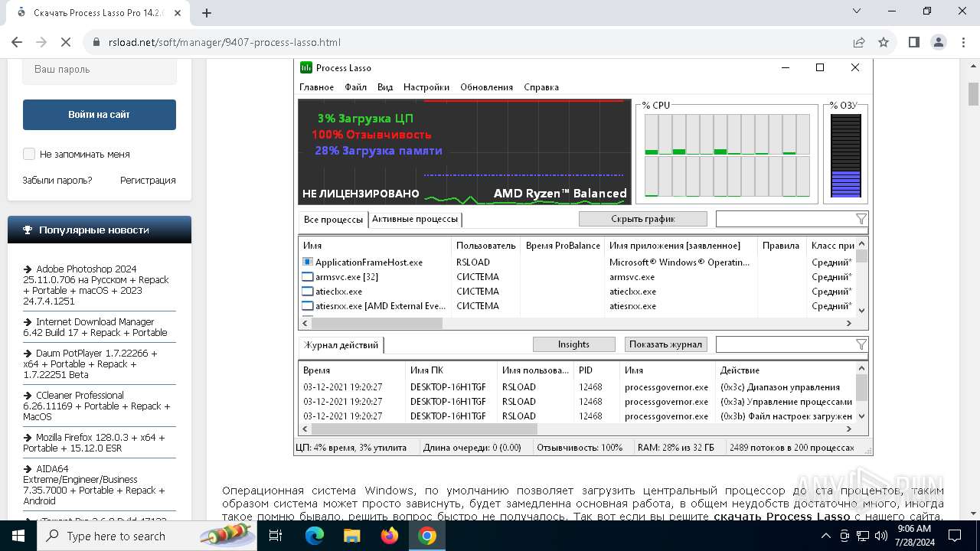Screen dimensions: 980x551
Task: Open the Mozilla Firefox 128.0.3 link
Action: point(94,442)
